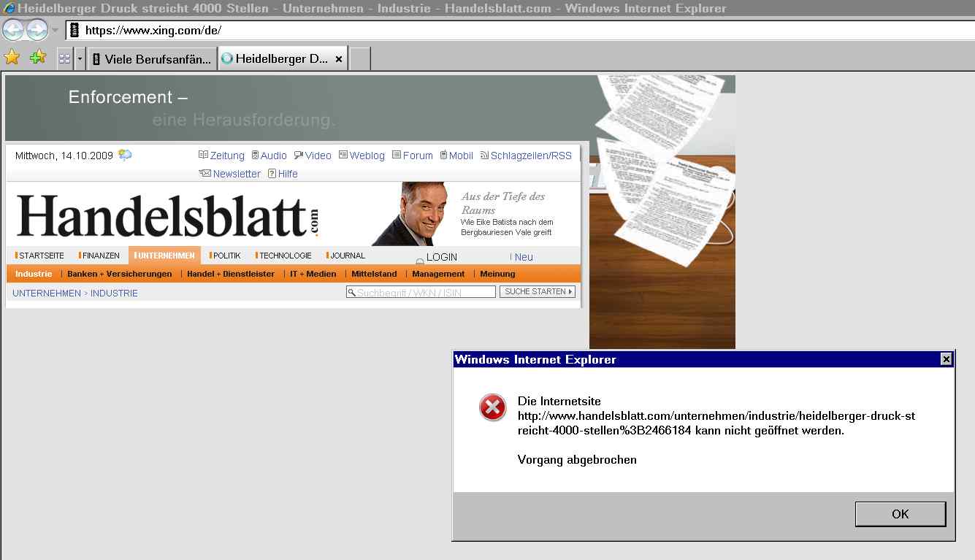Click the UNTERNEHMEN breadcrumb link
The image size is (975, 560).
[x=47, y=294]
